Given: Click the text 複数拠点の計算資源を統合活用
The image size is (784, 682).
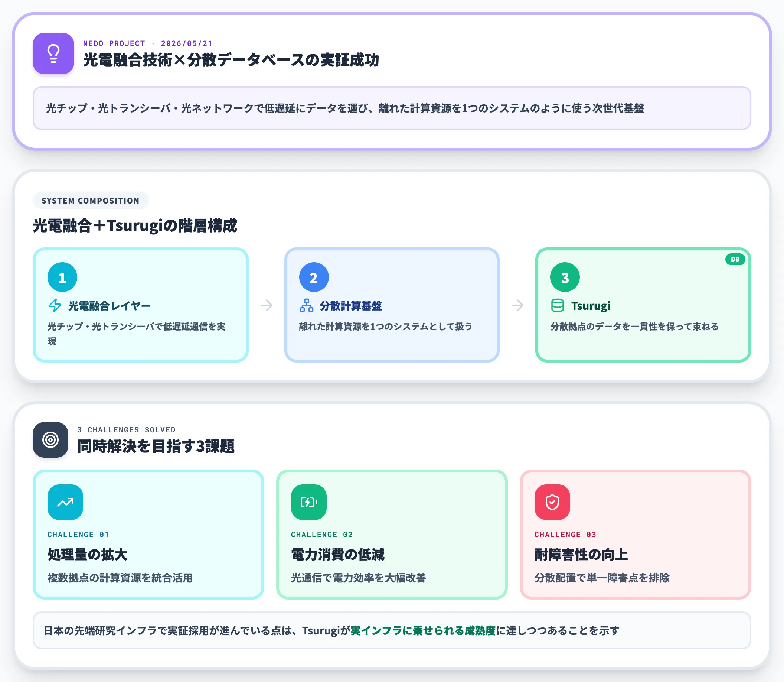Looking at the screenshot, I should tap(120, 578).
